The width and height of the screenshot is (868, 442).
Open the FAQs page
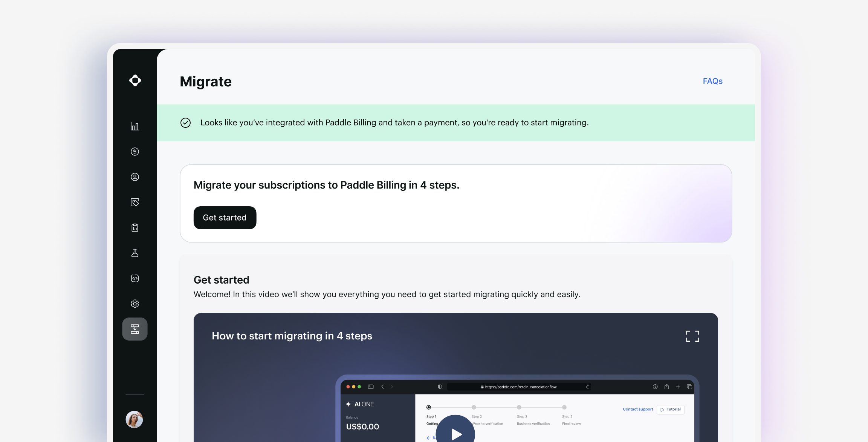point(712,81)
